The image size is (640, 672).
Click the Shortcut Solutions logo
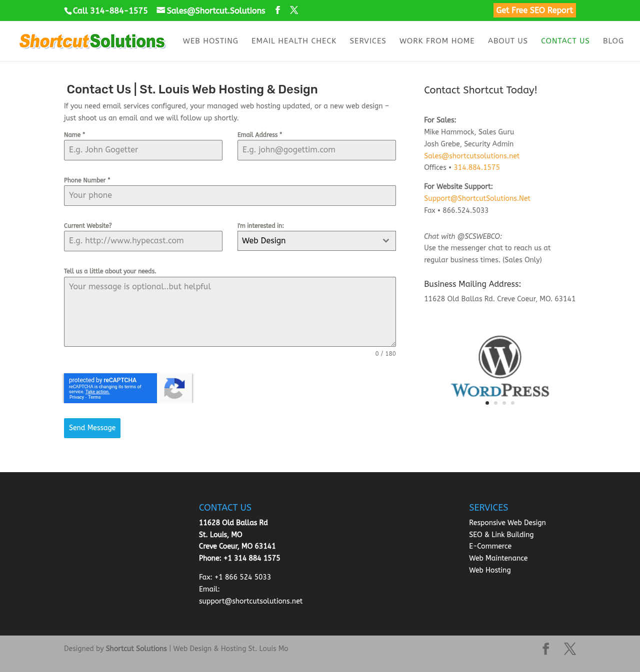(x=92, y=41)
